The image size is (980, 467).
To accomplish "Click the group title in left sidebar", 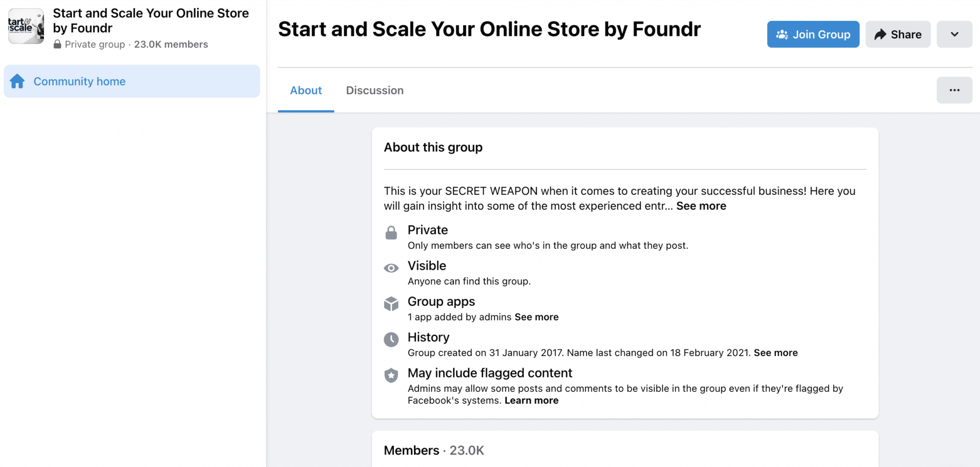I will point(151,21).
